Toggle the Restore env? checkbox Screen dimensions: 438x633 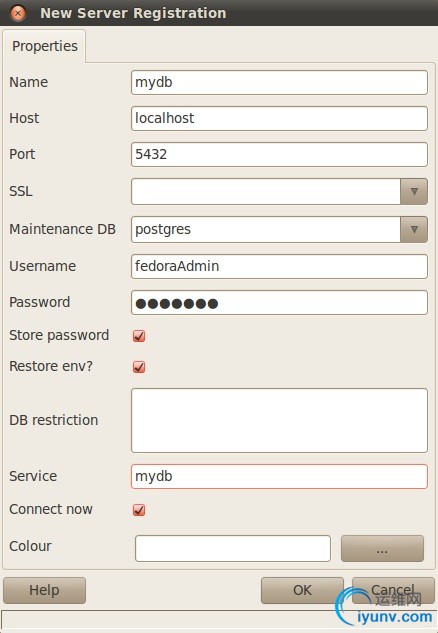click(x=139, y=367)
